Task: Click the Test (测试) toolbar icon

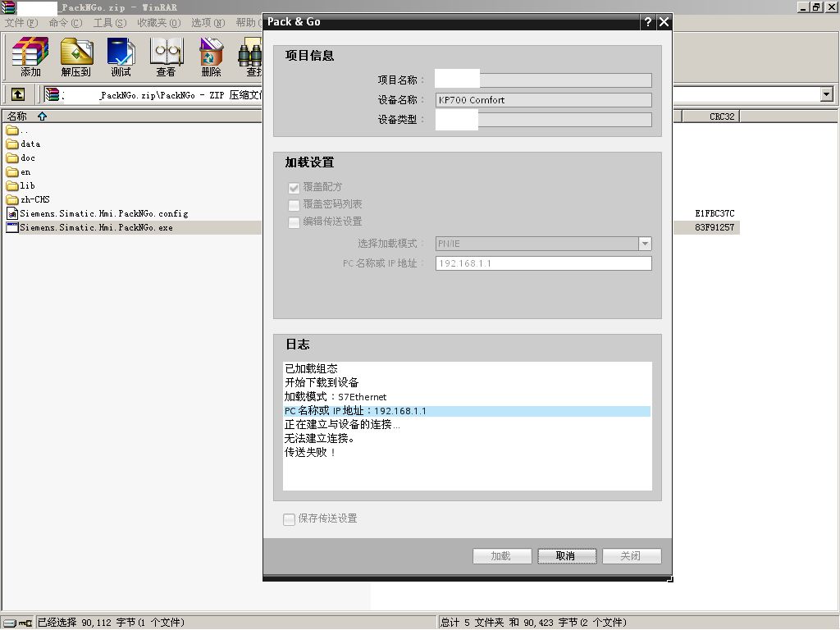Action: tap(121, 57)
